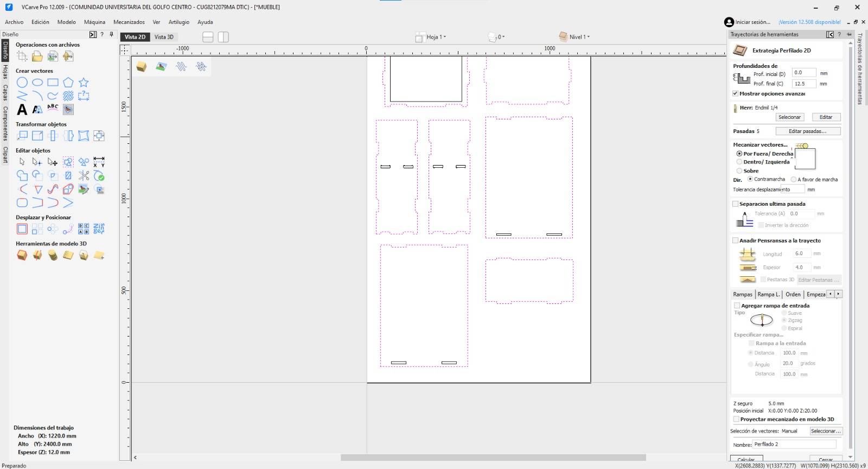Image resolution: width=868 pixels, height=469 pixels.
Task: Click the Selecionar tool button
Action: (789, 117)
